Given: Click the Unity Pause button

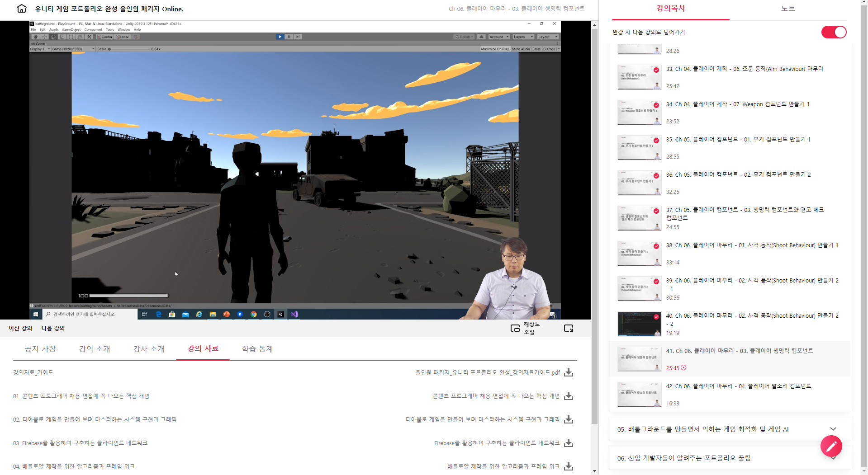Looking at the screenshot, I should (x=289, y=37).
